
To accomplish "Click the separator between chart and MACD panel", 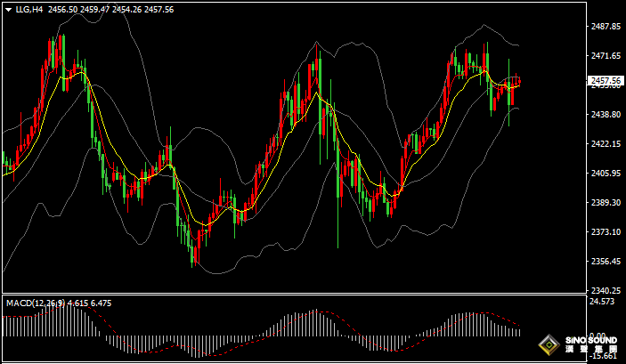I will point(294,294).
